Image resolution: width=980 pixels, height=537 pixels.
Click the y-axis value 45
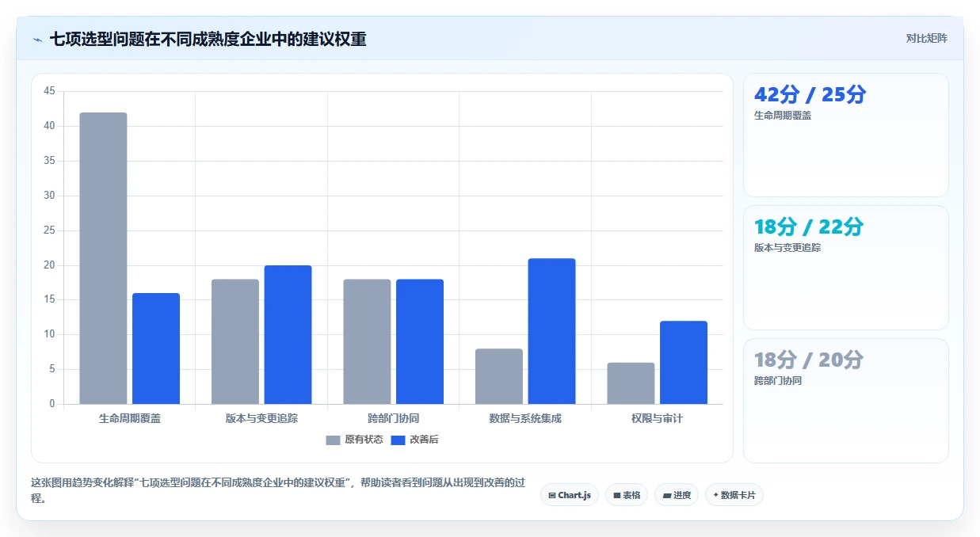click(49, 91)
